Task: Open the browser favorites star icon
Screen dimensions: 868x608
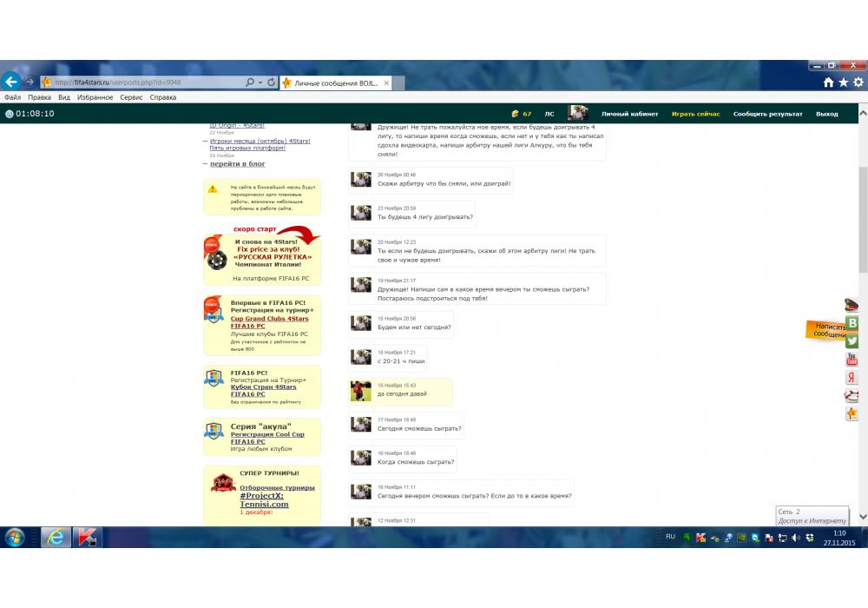Action: coord(844,83)
